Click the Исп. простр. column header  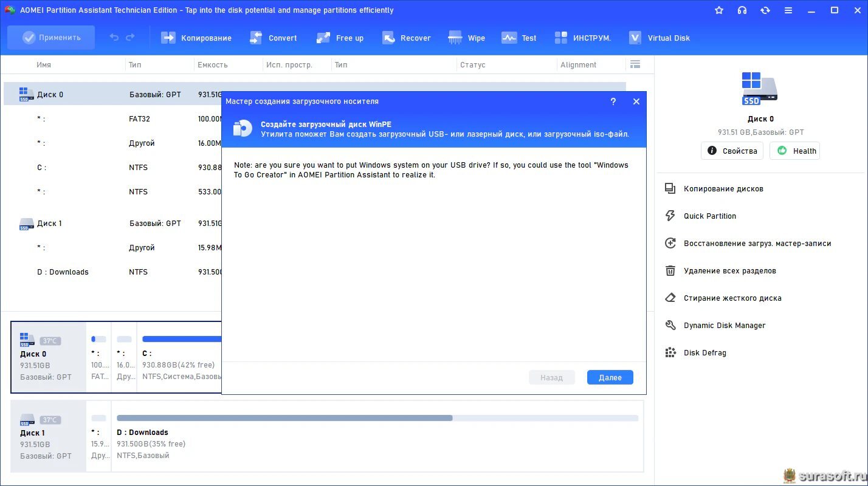point(289,65)
